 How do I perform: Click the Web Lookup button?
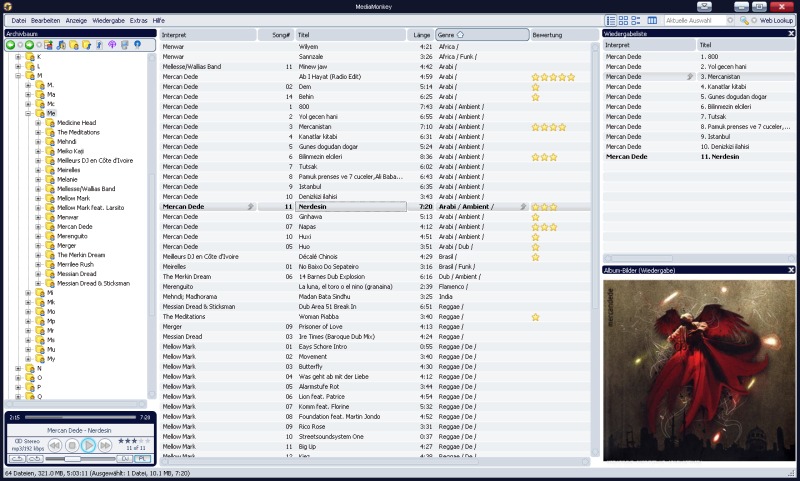point(777,20)
